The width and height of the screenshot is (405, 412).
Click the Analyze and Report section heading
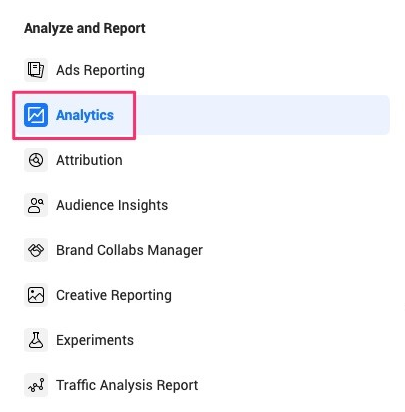[85, 28]
